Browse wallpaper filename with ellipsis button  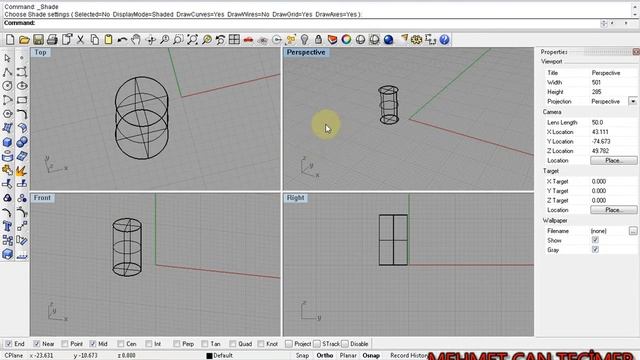click(x=633, y=231)
